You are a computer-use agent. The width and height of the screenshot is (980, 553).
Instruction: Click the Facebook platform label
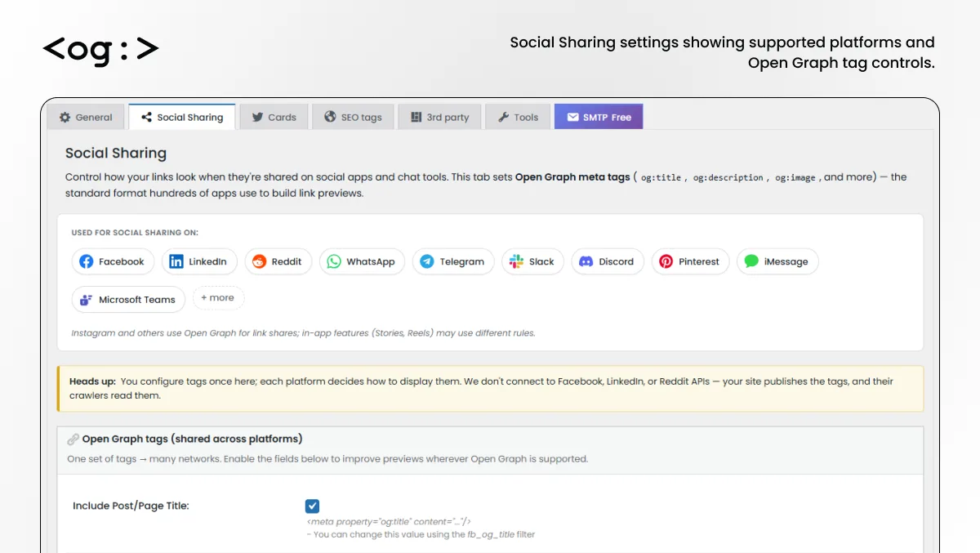click(121, 261)
